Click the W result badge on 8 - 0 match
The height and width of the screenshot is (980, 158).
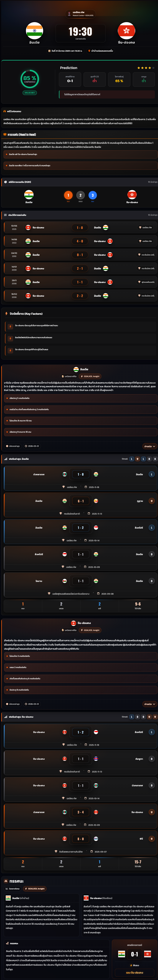point(152,839)
